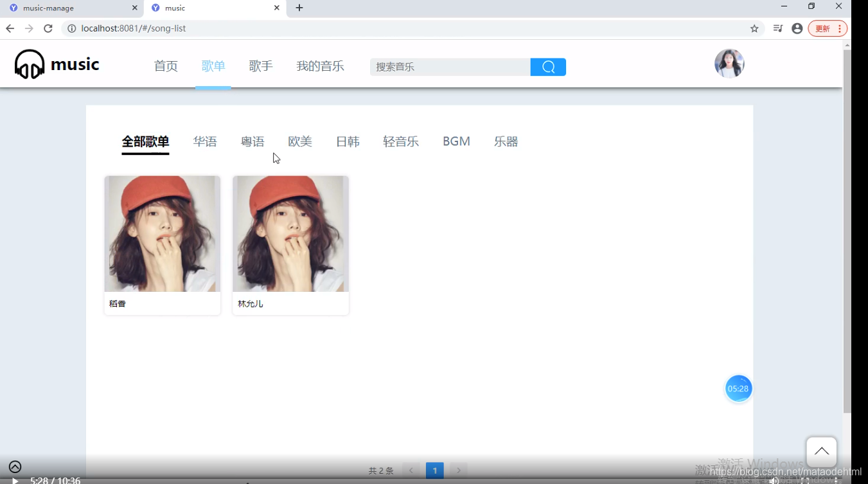Collapse the circular arrow control at bottom left
The image size is (868, 484).
pos(15,466)
